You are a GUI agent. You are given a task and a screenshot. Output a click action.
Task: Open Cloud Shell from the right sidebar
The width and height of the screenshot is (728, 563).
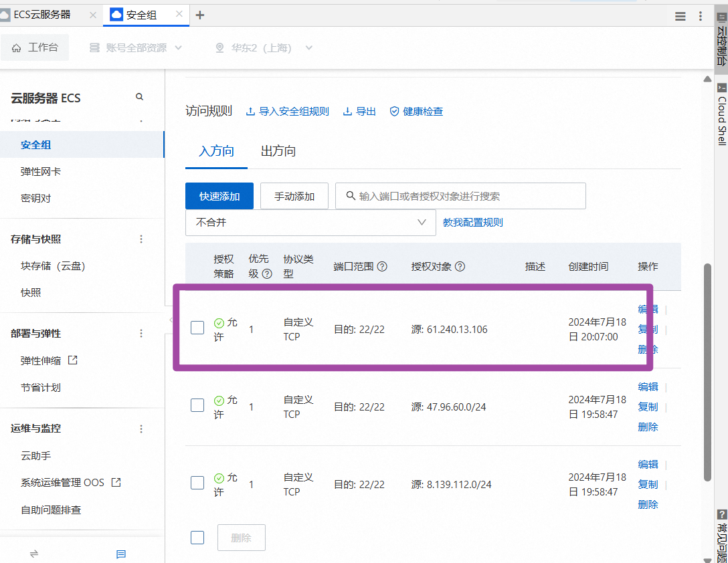pyautogui.click(x=721, y=107)
